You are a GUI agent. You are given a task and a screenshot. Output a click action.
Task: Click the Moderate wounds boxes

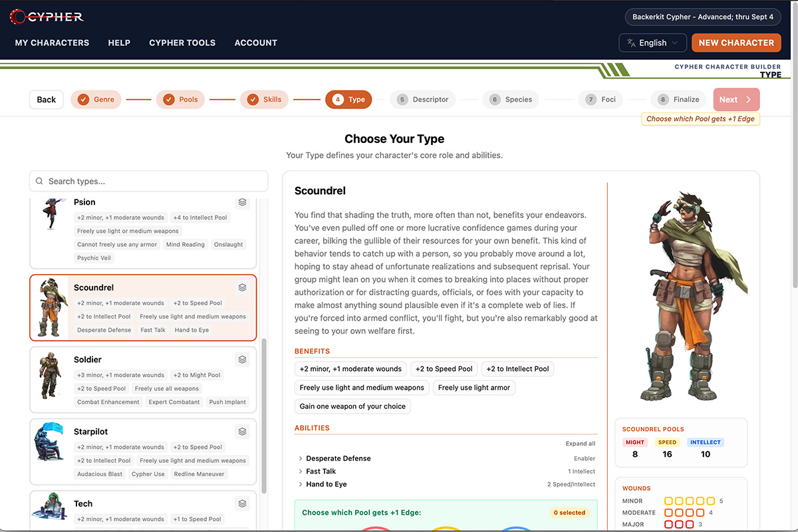685,513
